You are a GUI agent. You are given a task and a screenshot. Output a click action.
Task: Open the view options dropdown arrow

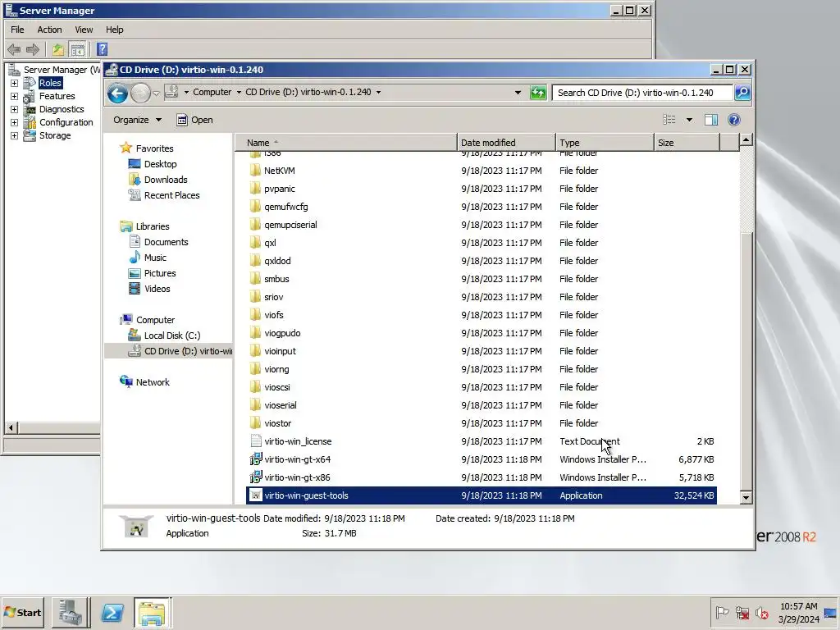[689, 120]
